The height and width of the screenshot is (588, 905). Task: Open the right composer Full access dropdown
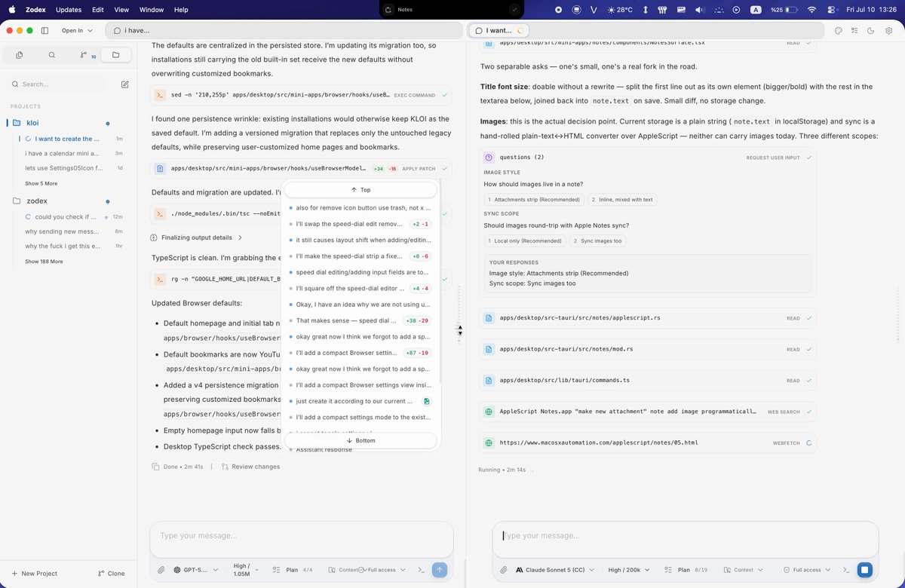[x=808, y=570]
